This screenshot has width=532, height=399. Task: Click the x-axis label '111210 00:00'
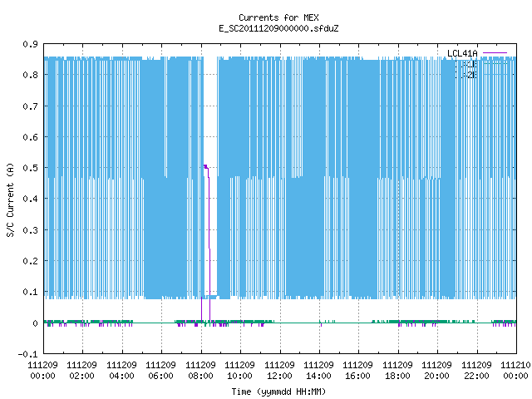[515, 371]
